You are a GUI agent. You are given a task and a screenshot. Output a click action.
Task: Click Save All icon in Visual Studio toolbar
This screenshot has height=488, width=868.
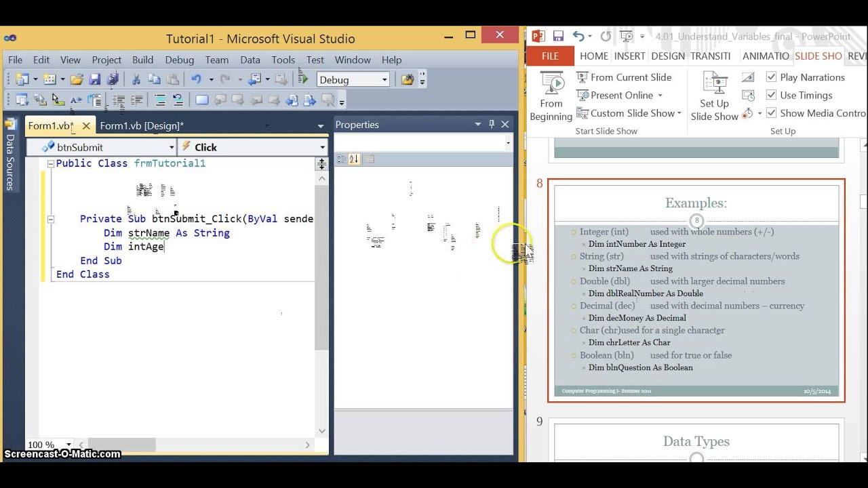point(113,79)
